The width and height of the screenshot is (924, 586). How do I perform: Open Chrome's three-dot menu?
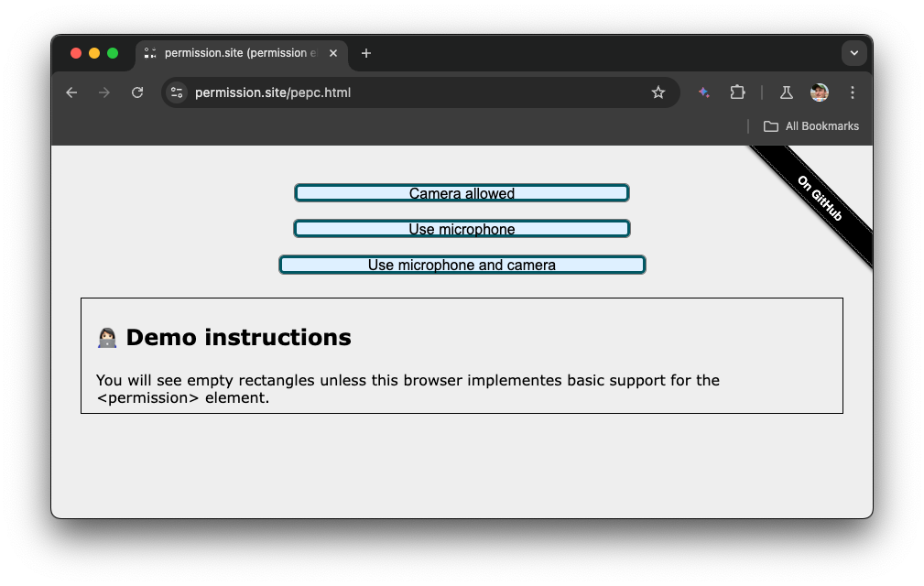pos(852,92)
